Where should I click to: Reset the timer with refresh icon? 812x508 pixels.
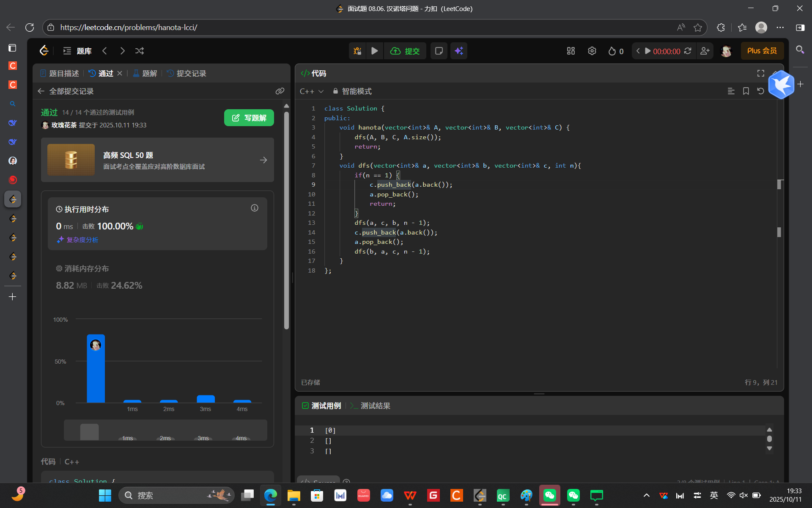tap(688, 51)
